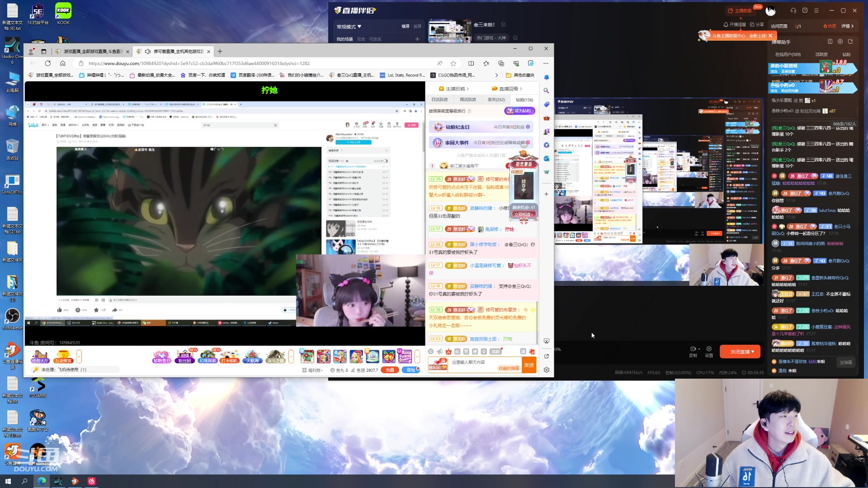Screen dimensions: 868x488
Task: Switch to the 贵宾(262) tab
Action: (496, 99)
